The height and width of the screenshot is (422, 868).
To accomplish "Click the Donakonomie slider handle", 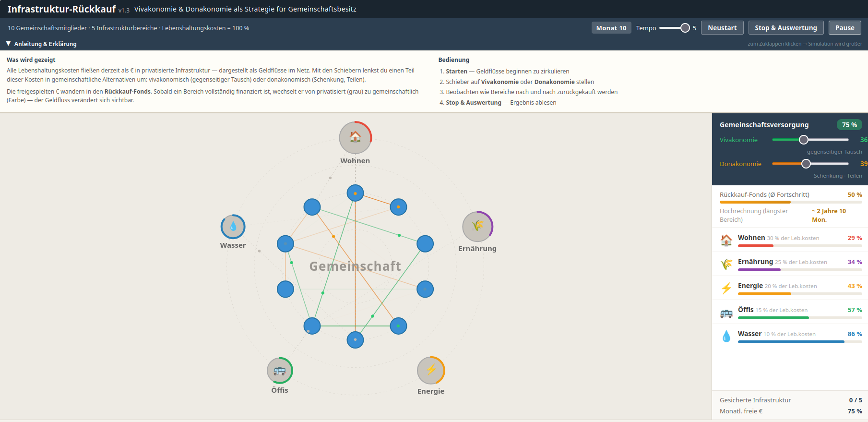I will pyautogui.click(x=806, y=164).
